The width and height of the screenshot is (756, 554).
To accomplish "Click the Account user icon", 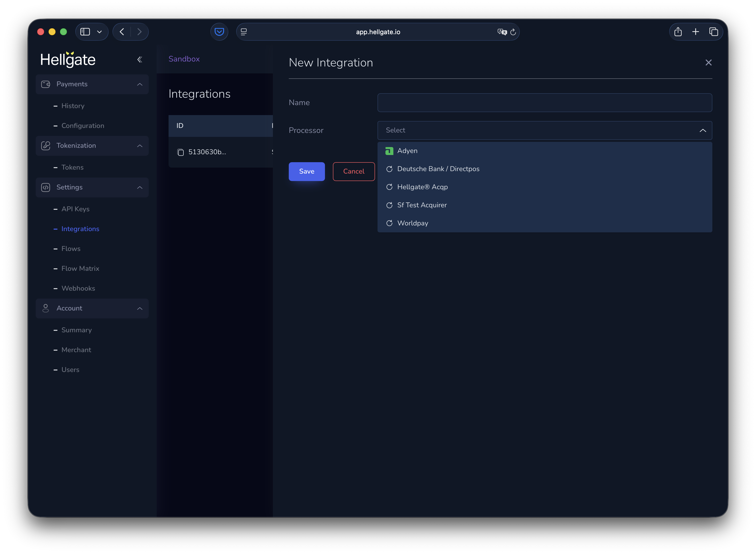I will tap(46, 308).
